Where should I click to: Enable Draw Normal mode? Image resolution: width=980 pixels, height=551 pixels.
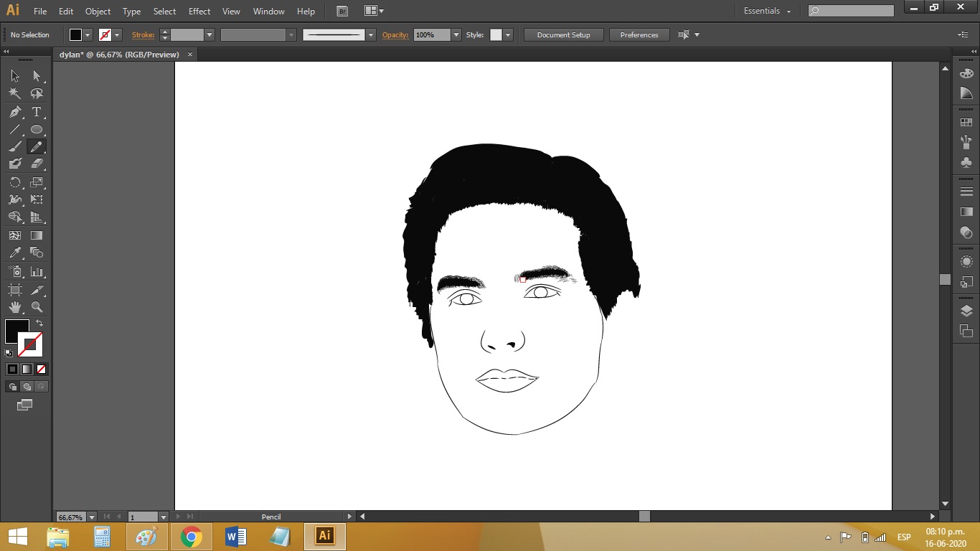pyautogui.click(x=12, y=387)
